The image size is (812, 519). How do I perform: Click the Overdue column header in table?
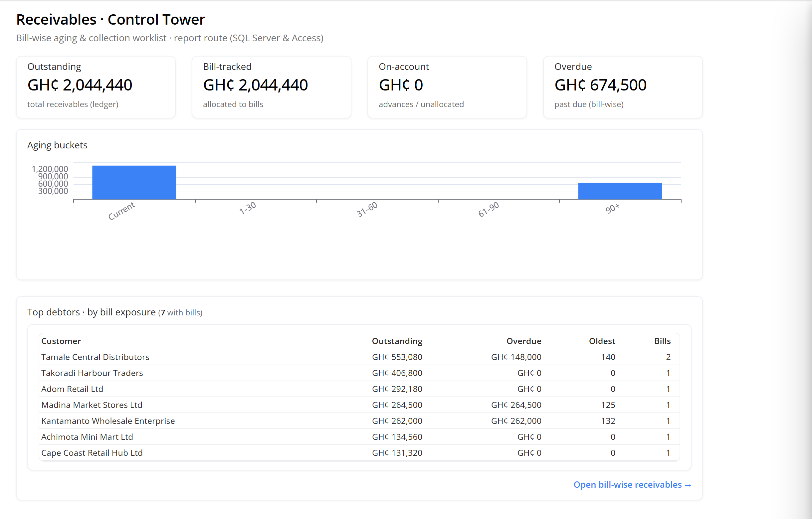pos(524,341)
